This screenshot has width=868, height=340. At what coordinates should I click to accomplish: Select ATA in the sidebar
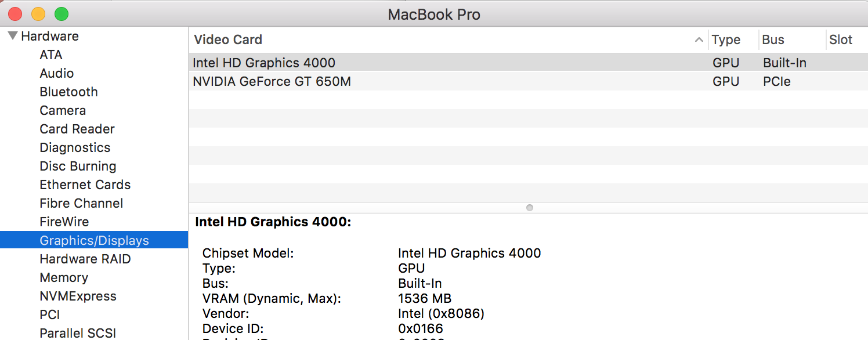51,55
